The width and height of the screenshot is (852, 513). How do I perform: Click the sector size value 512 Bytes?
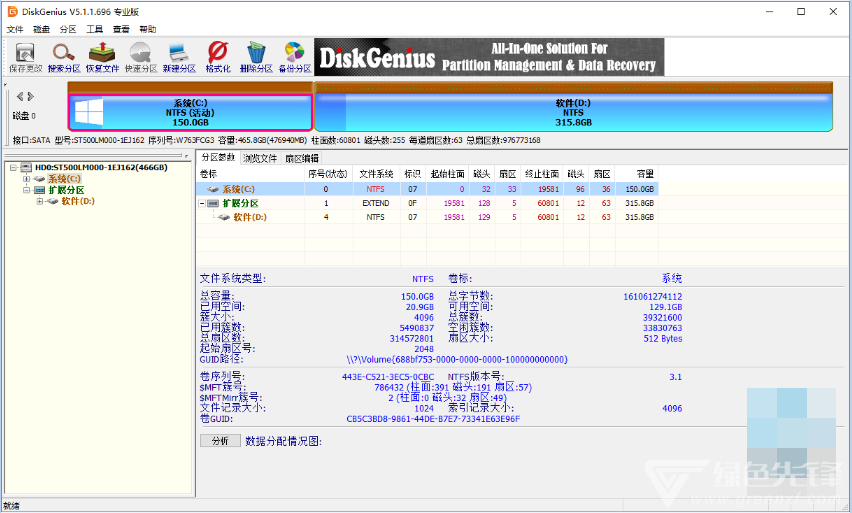click(663, 339)
